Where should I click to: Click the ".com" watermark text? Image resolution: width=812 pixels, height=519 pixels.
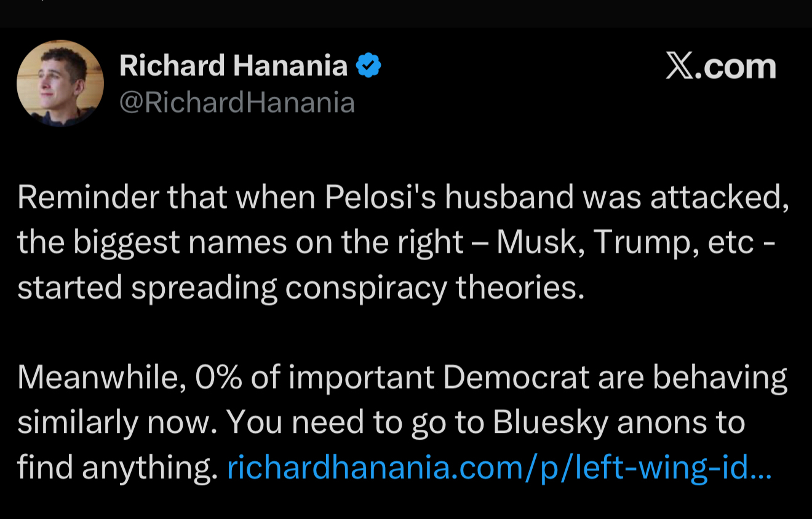(x=736, y=66)
